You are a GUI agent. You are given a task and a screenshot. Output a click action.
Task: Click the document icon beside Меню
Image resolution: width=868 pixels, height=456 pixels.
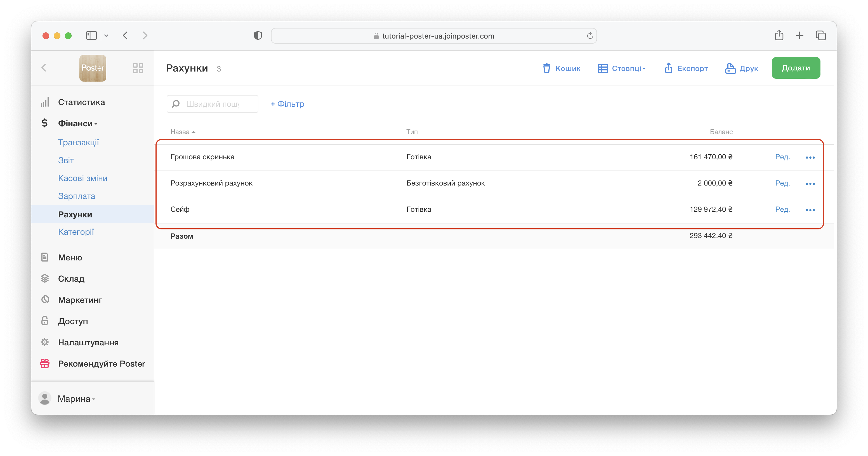(45, 257)
